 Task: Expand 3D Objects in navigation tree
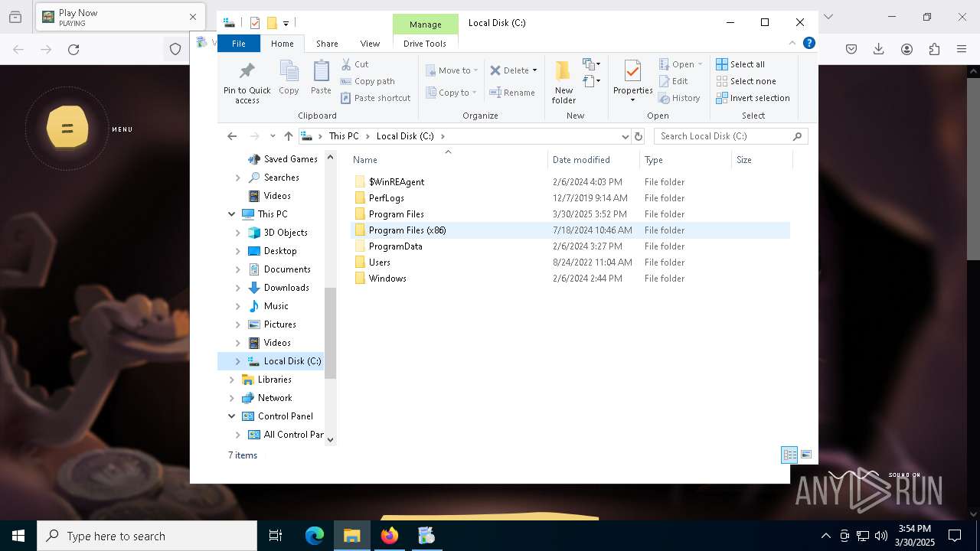(x=237, y=233)
